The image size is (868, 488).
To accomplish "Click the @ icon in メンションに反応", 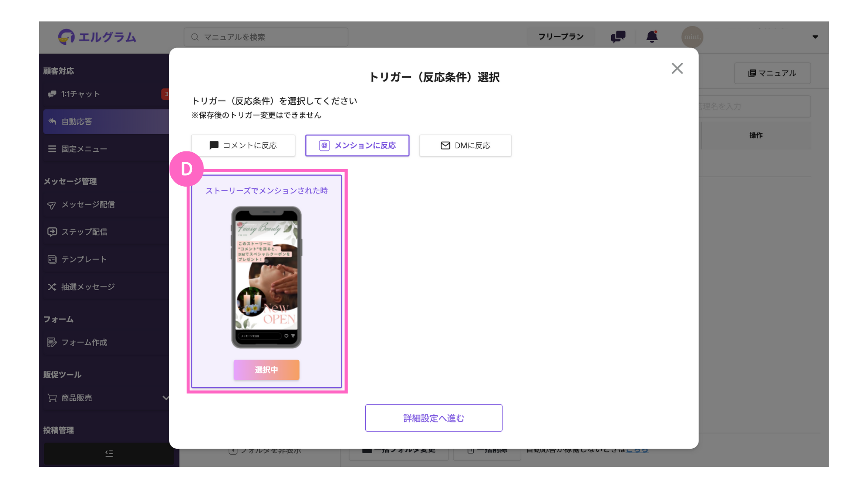I will (324, 145).
